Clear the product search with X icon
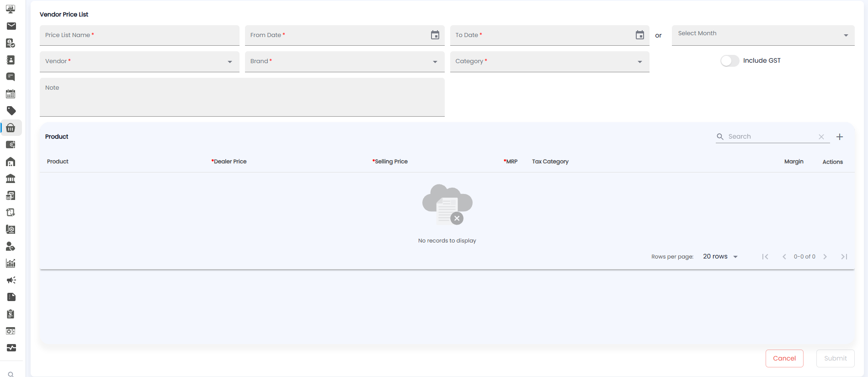Image resolution: width=868 pixels, height=377 pixels. 821,137
